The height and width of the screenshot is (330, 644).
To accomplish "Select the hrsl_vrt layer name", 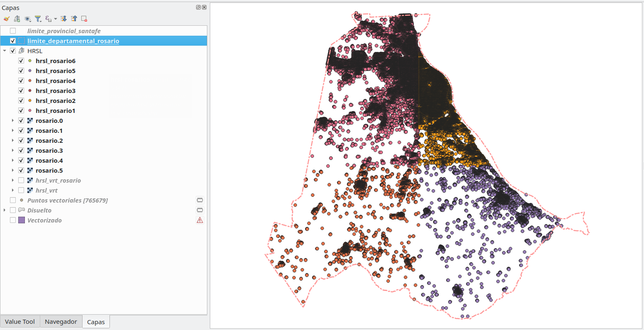I will pos(46,191).
